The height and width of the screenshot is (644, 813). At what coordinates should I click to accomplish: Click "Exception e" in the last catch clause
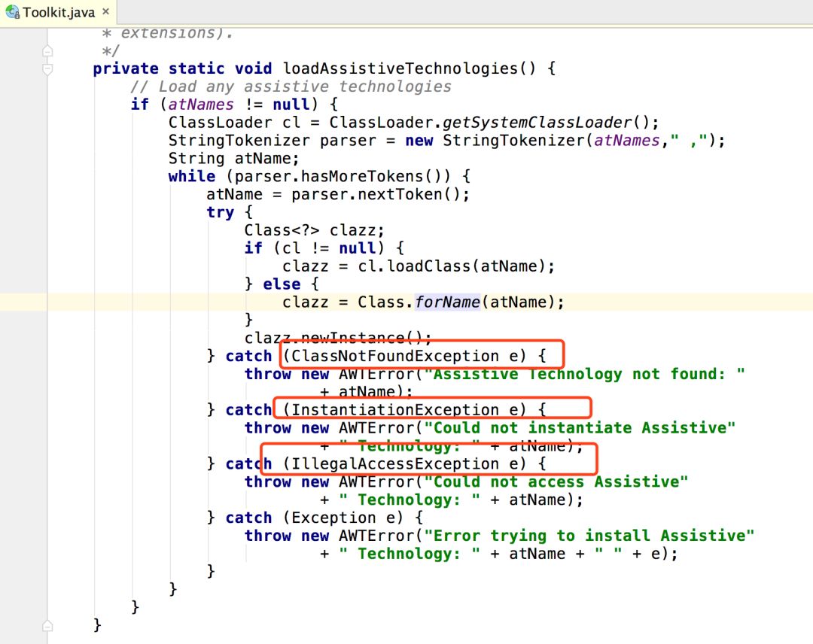pyautogui.click(x=343, y=518)
